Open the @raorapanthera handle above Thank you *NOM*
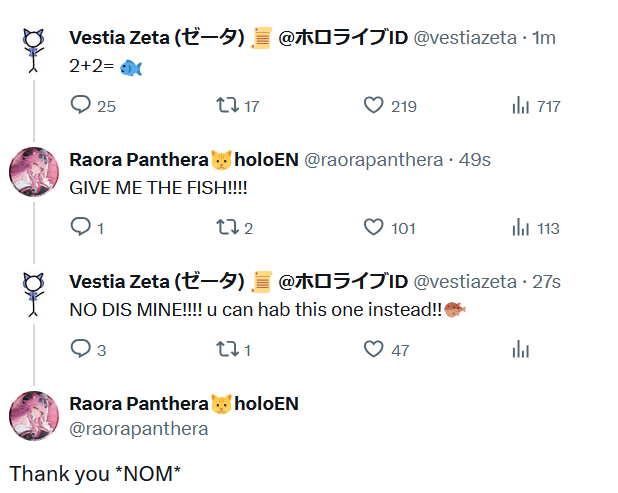Screen dimensions: 618x493 tap(138, 429)
